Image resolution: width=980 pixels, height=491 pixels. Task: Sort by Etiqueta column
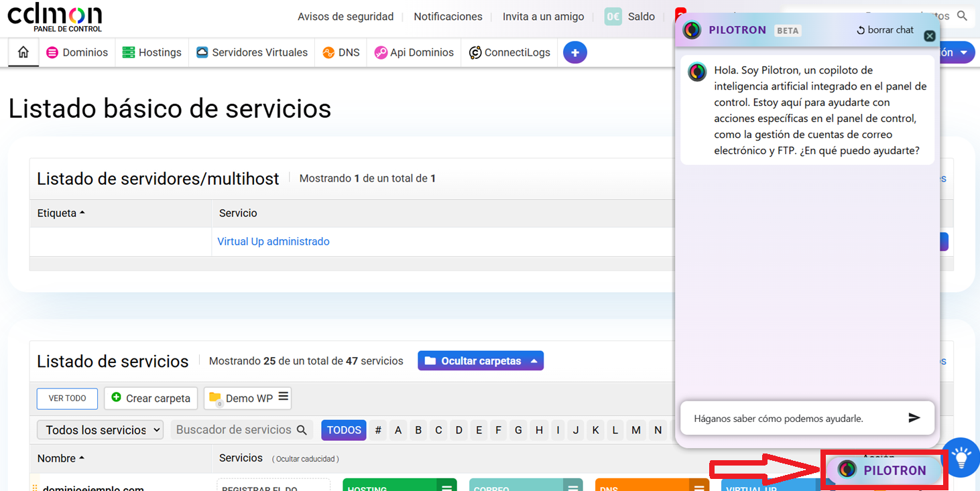click(x=61, y=213)
